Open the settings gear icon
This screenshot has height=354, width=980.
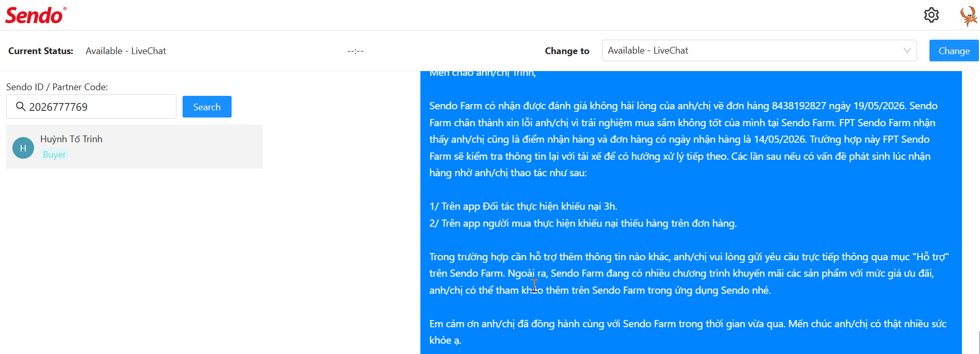932,15
